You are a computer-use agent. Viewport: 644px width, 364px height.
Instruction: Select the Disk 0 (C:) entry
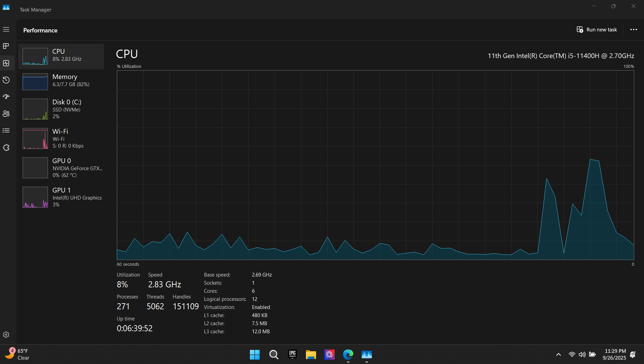coord(61,109)
